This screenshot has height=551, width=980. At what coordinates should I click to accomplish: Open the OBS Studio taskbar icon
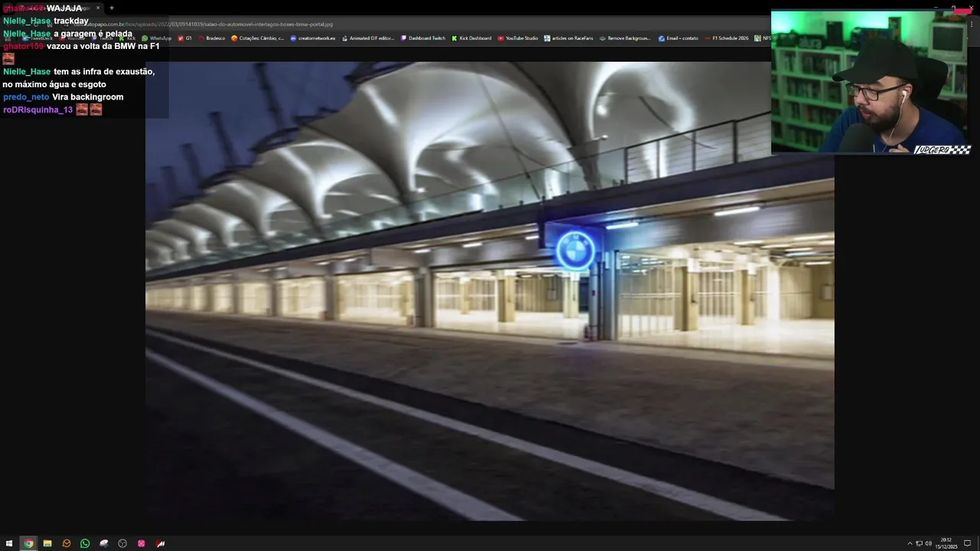click(x=122, y=543)
